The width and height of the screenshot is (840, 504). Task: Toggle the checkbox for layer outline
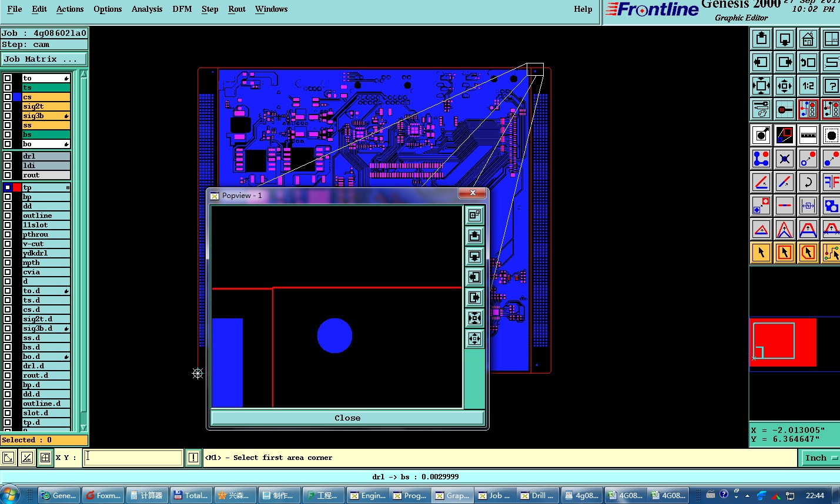8,216
